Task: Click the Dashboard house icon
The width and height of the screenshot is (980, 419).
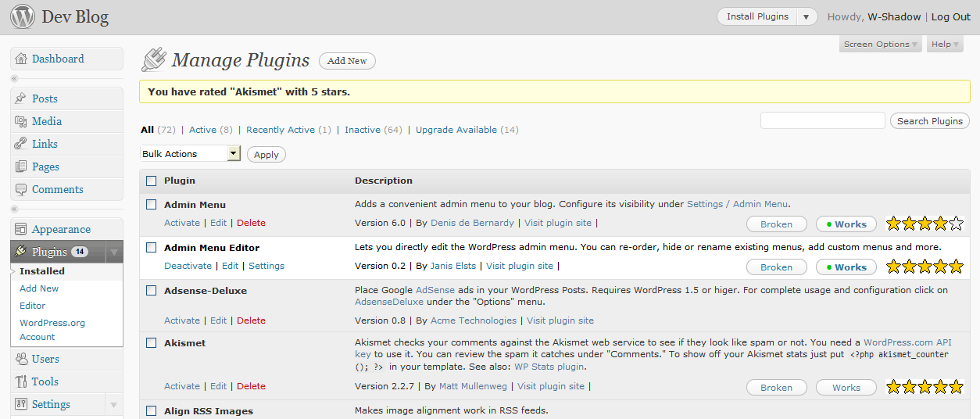Action: coord(21,59)
